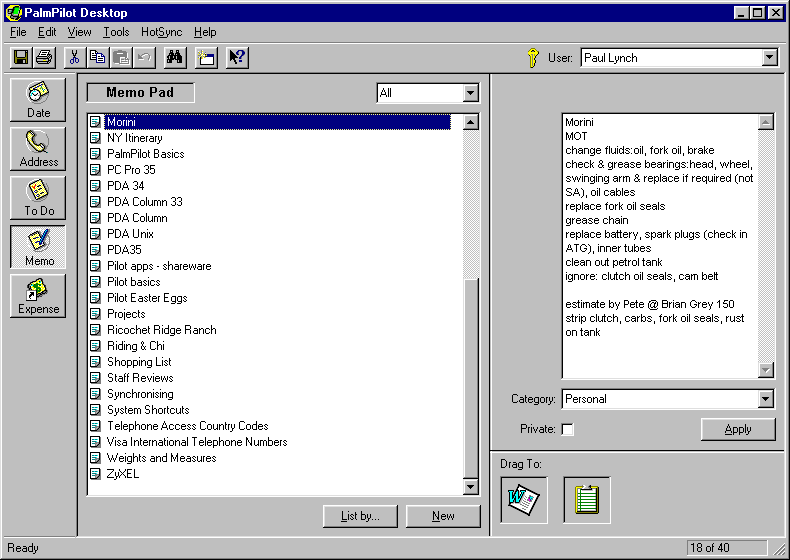Toggle the Private checkbox
790x560 pixels.
tap(567, 429)
